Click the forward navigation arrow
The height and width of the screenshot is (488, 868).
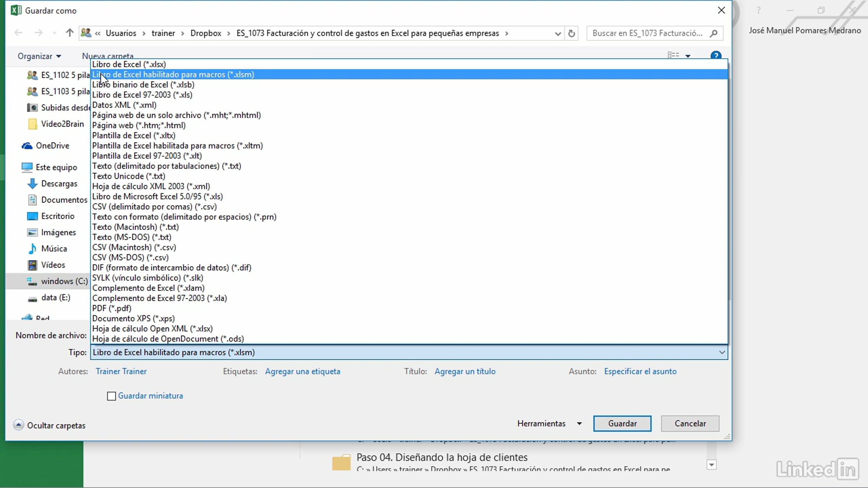tap(38, 33)
